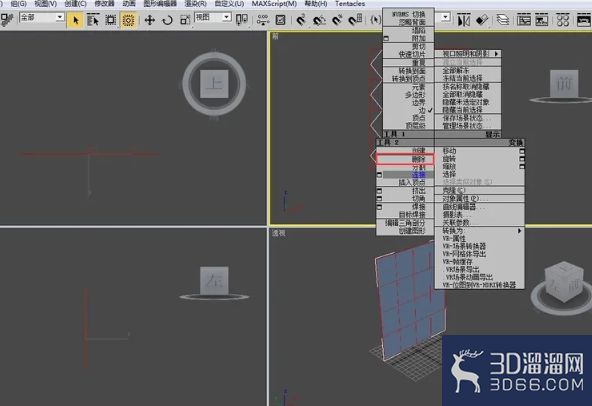
Task: Open settings box beside 挤出
Action: click(379, 191)
